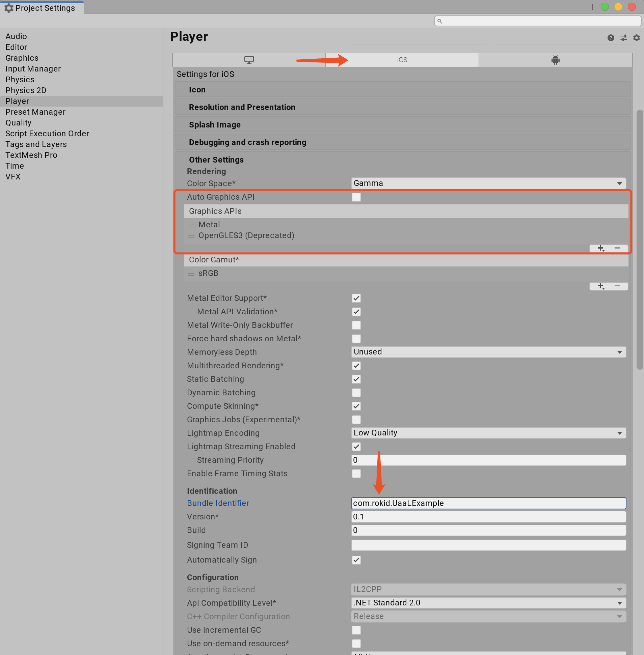Screen dimensions: 644x655
Task: Click the Project Settings window tab
Action: (x=42, y=8)
